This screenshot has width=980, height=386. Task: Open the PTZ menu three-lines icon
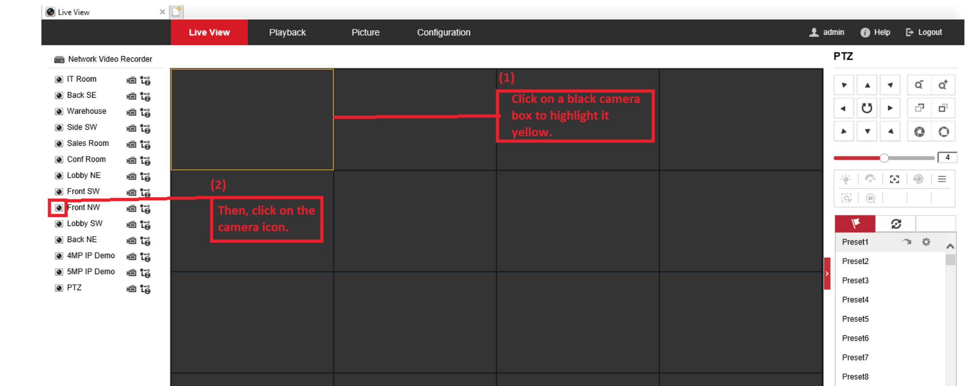942,179
